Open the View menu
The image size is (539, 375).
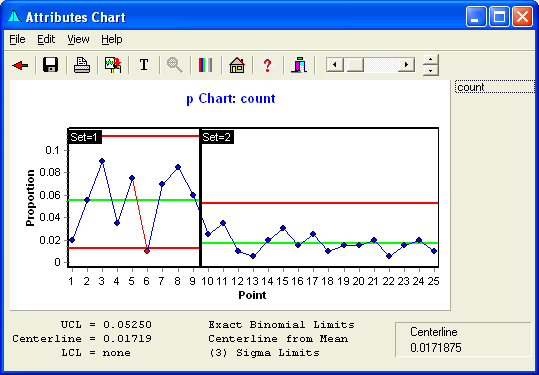78,40
